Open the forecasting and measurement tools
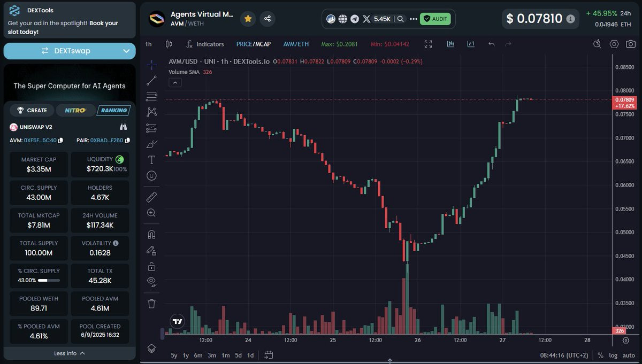Viewport: 642px width, 364px height. point(151,128)
